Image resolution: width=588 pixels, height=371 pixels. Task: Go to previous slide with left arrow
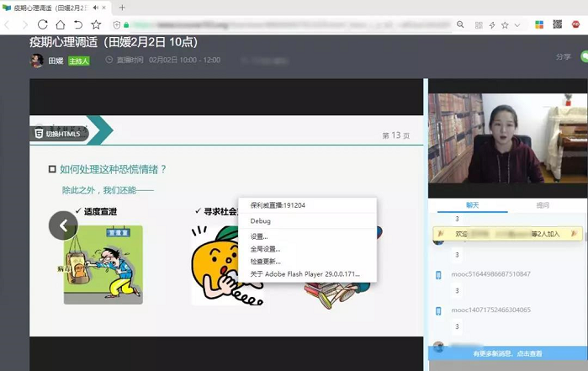click(x=63, y=225)
